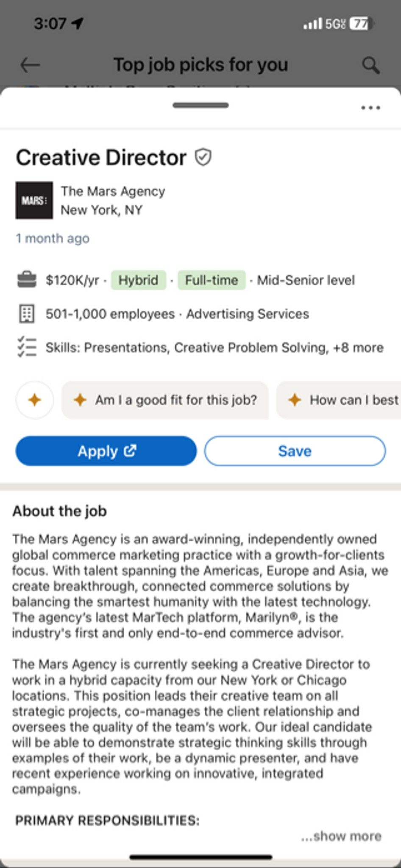Open the three-dot more options menu
Viewport: 401px width, 868px height.
pos(370,108)
